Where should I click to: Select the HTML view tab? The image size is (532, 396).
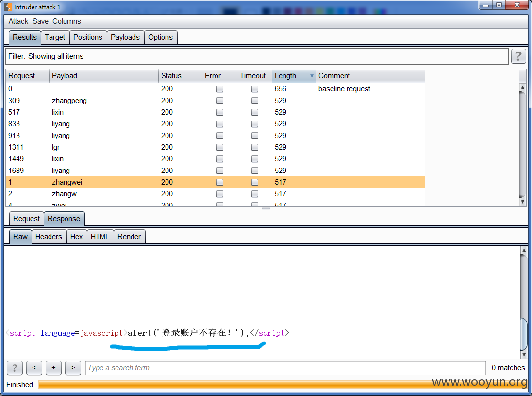pos(100,237)
